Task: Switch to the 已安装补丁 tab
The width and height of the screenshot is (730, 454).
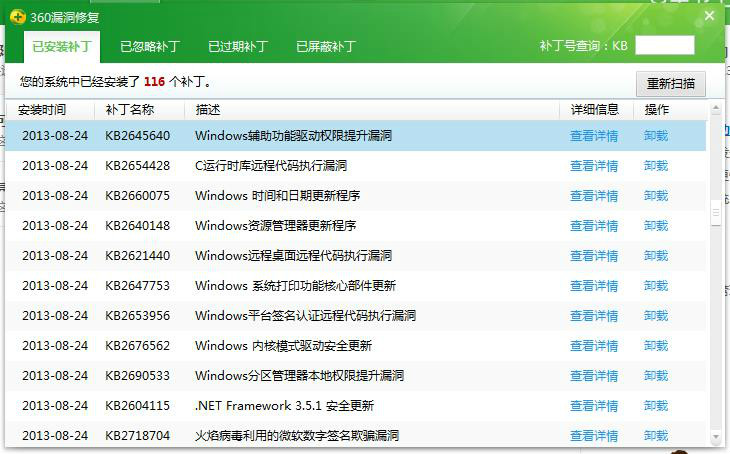Action: [61, 47]
